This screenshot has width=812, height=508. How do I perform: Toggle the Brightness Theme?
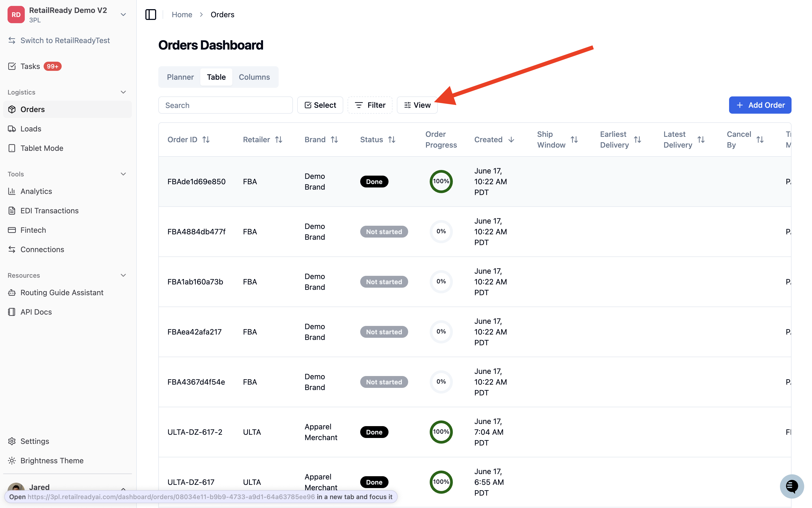pyautogui.click(x=46, y=461)
